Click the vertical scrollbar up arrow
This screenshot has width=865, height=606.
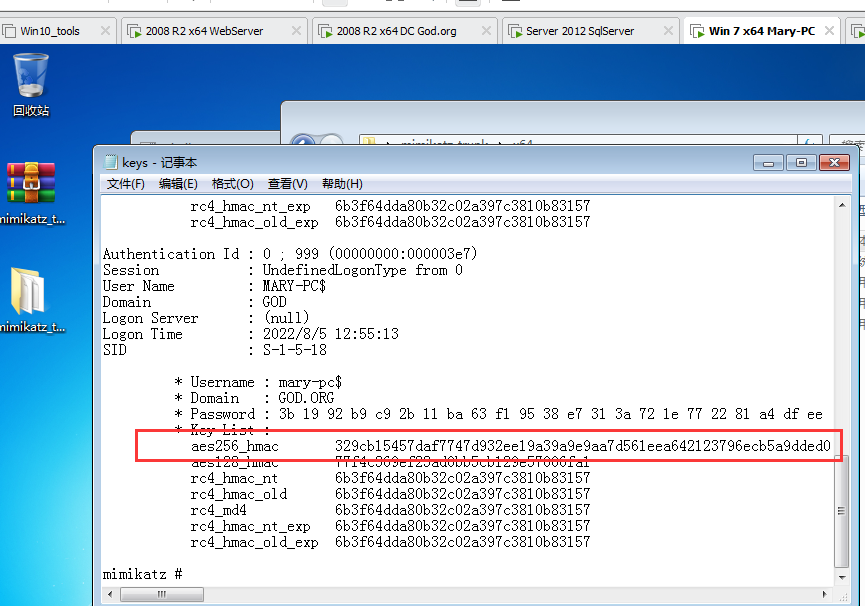841,204
